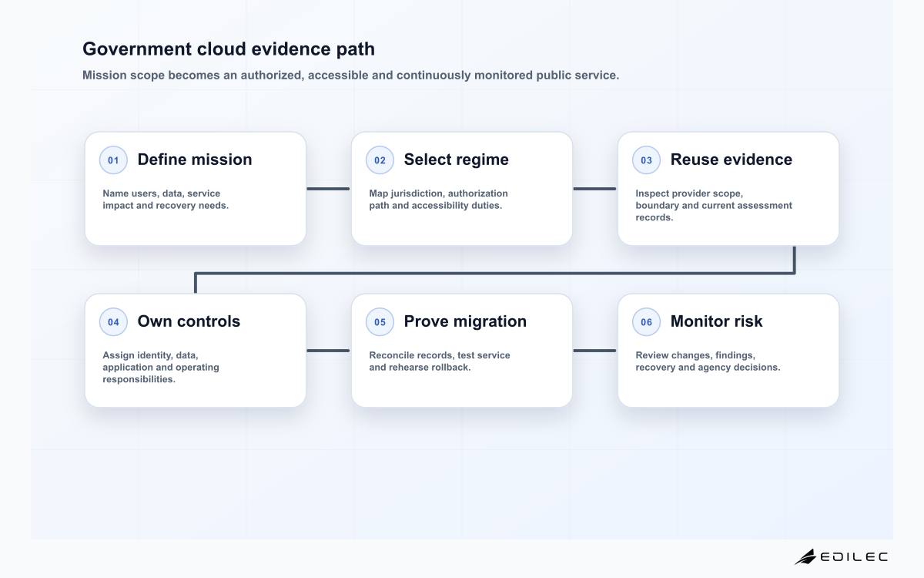
Task: Click the description 'Reconcile records, test service'
Action: click(440, 361)
